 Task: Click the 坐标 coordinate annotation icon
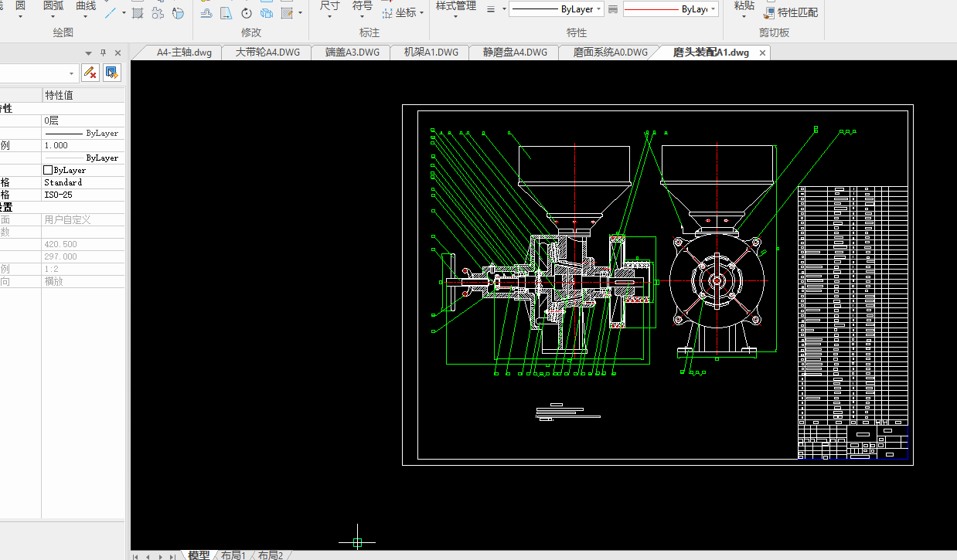tap(388, 13)
